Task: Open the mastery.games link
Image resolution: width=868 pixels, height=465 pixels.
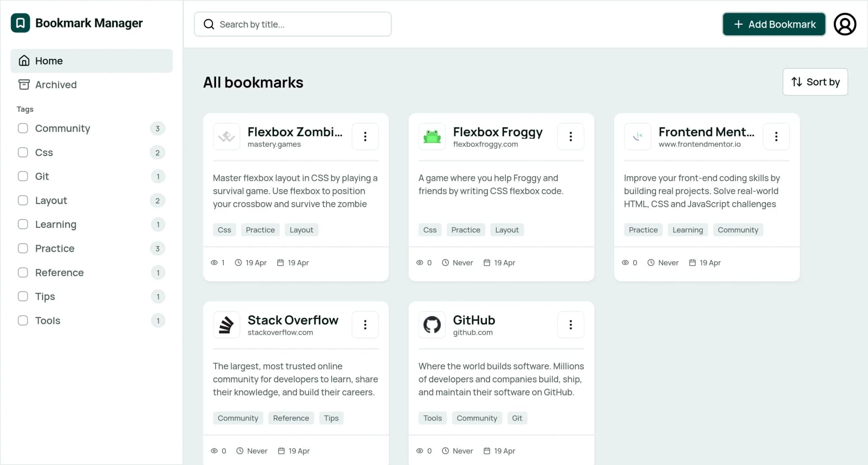Action: [274, 144]
